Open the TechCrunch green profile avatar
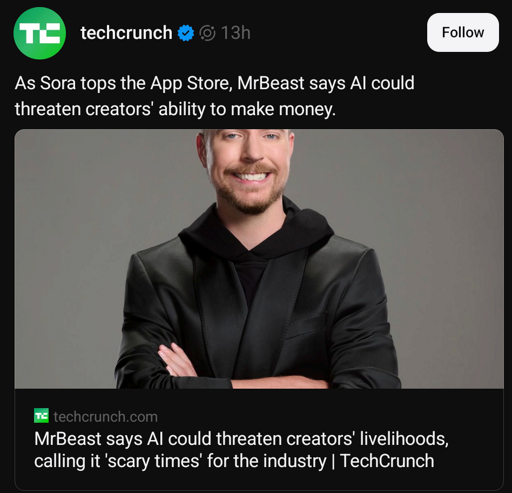Screen dimensions: 512x493 (40, 33)
